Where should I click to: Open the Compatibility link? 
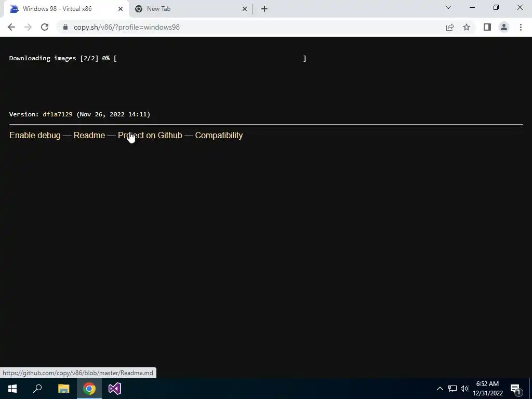click(219, 135)
